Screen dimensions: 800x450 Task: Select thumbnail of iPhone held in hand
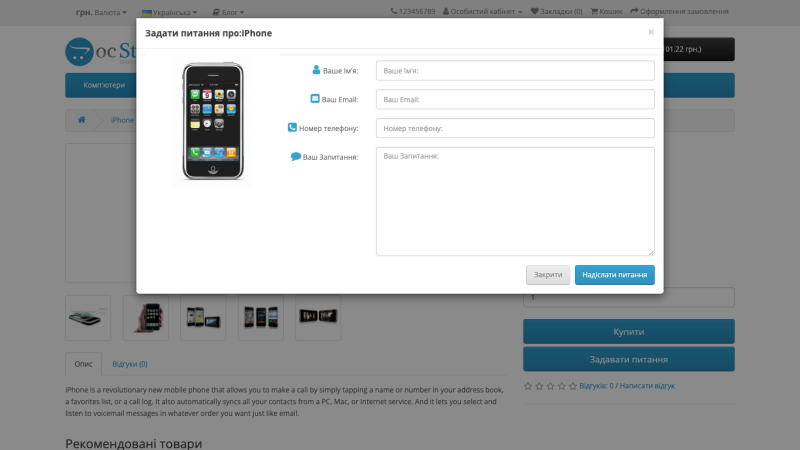(145, 317)
